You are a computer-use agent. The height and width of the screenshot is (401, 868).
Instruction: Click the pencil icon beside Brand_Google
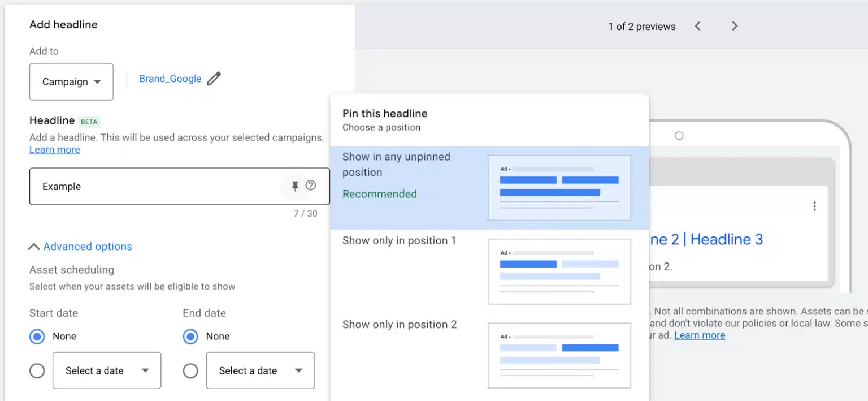pyautogui.click(x=214, y=79)
